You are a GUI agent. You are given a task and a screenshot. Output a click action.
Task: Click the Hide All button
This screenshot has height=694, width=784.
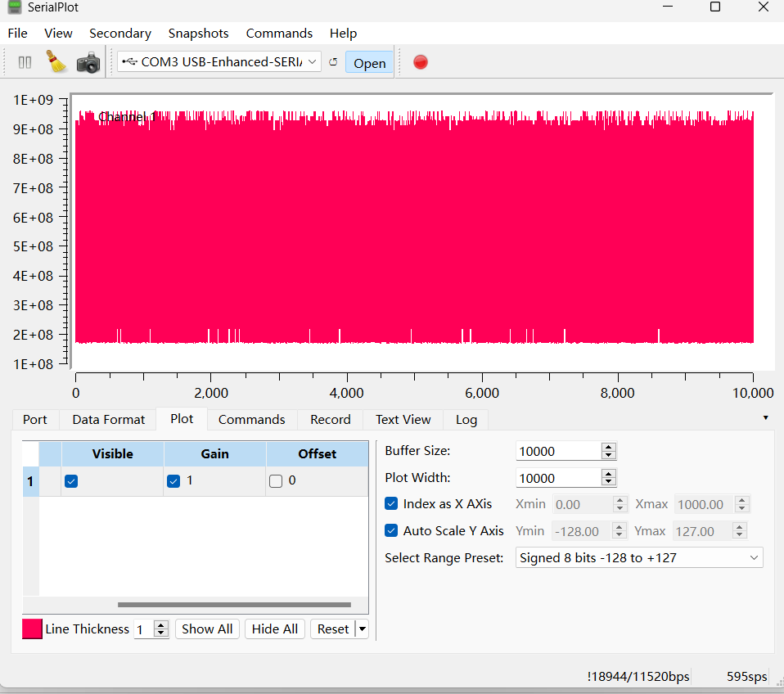coord(274,629)
